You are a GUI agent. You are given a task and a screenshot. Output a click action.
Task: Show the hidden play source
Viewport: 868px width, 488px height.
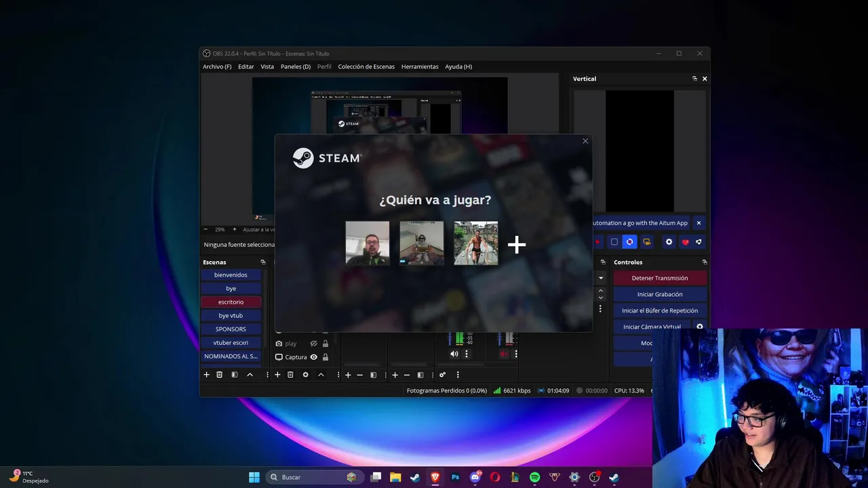pos(314,344)
